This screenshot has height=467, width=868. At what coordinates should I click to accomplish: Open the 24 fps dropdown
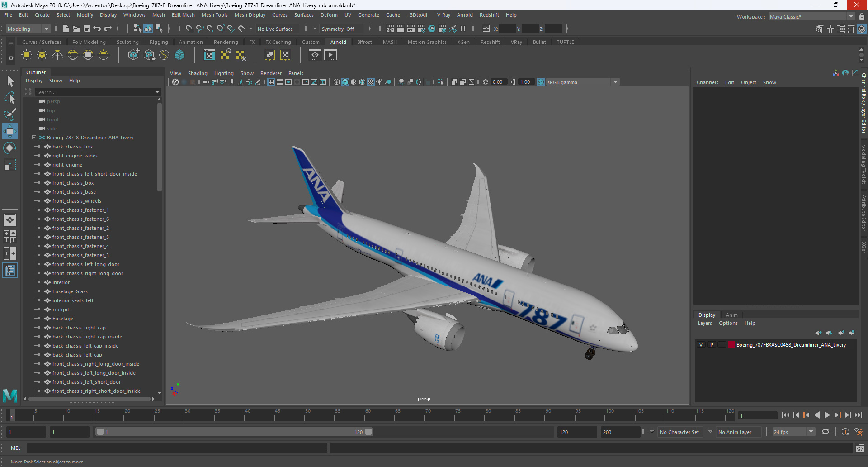(793, 432)
